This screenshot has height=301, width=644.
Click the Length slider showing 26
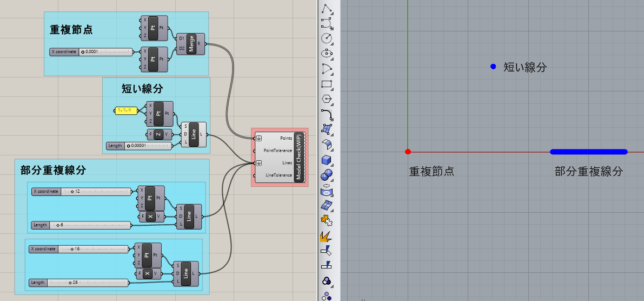[x=88, y=282]
